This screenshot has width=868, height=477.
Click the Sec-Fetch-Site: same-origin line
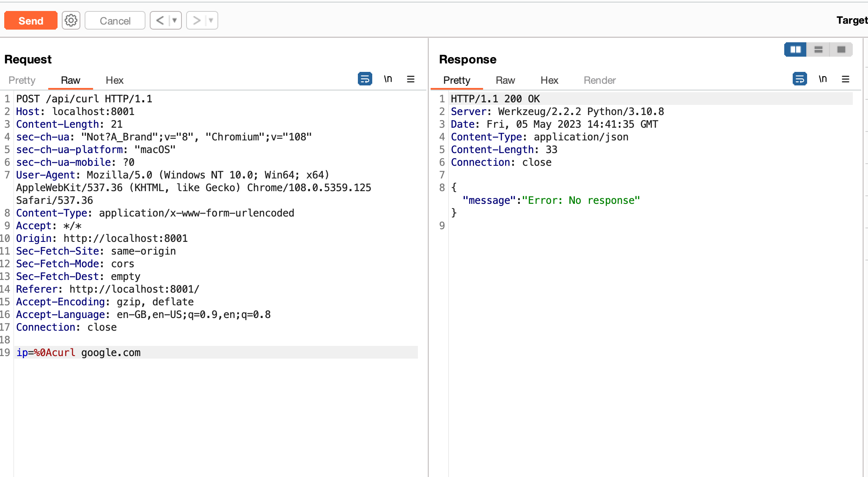tap(96, 251)
